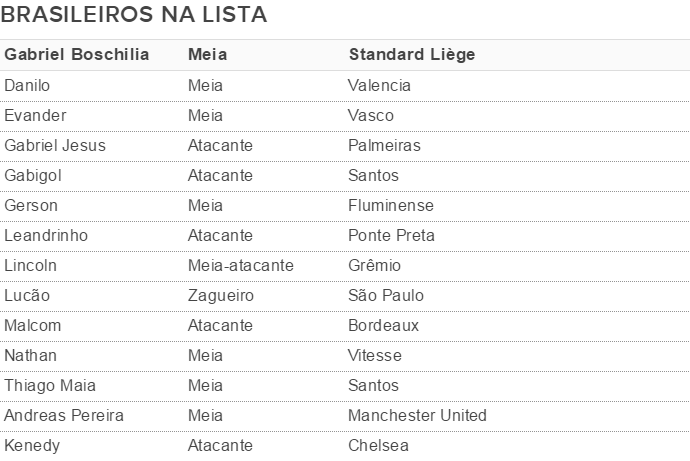Select the Gabriel Boschilia header cell
This screenshot has height=461, width=690.
click(77, 55)
